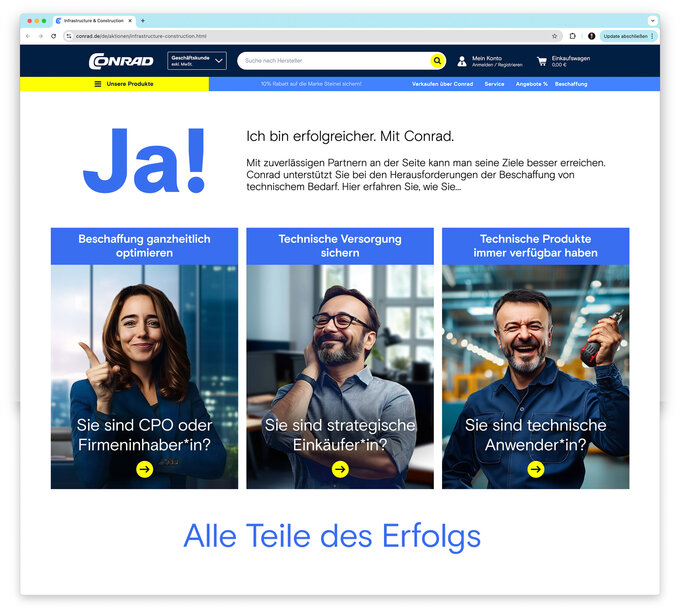Click the Verkaufen über Conrad link

(442, 84)
